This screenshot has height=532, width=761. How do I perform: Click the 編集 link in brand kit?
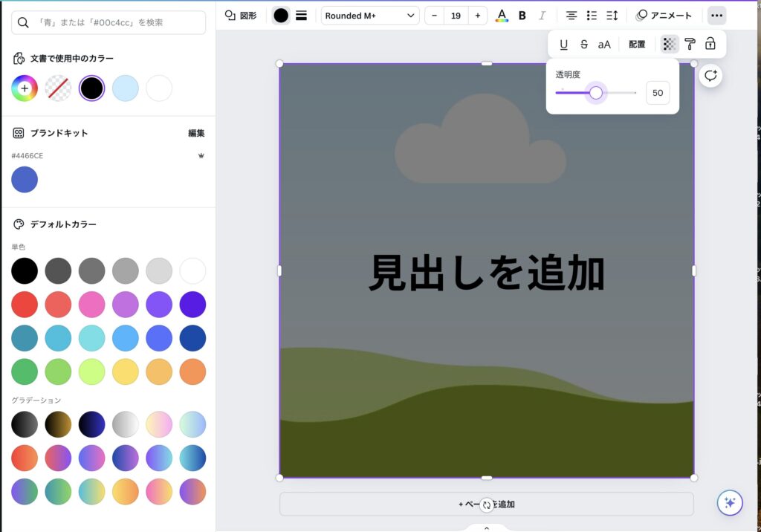pyautogui.click(x=196, y=133)
